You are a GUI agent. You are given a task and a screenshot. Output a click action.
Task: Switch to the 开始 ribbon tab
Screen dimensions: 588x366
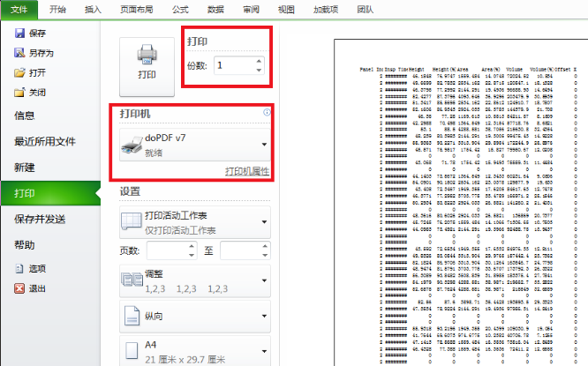pos(57,10)
